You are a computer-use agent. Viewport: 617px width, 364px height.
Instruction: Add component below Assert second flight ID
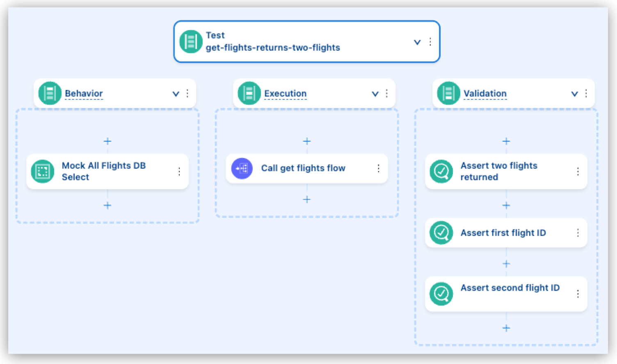pos(506,328)
